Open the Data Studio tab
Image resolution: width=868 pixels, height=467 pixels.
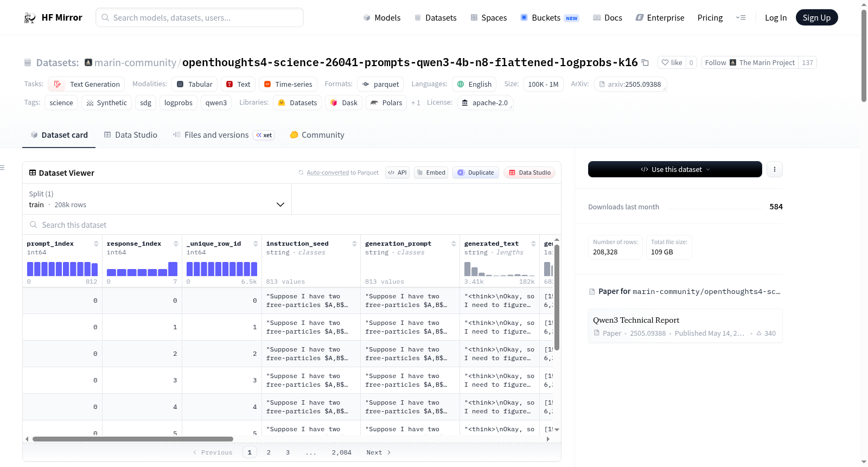pyautogui.click(x=130, y=135)
